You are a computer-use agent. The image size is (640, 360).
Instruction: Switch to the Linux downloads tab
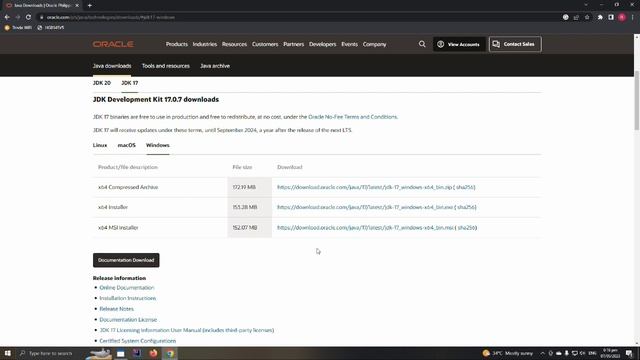click(100, 145)
